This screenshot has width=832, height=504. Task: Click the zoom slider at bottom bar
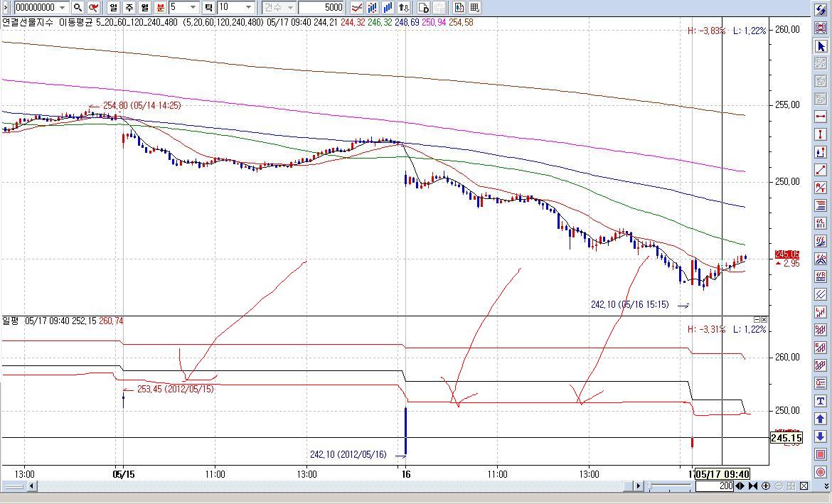668,486
